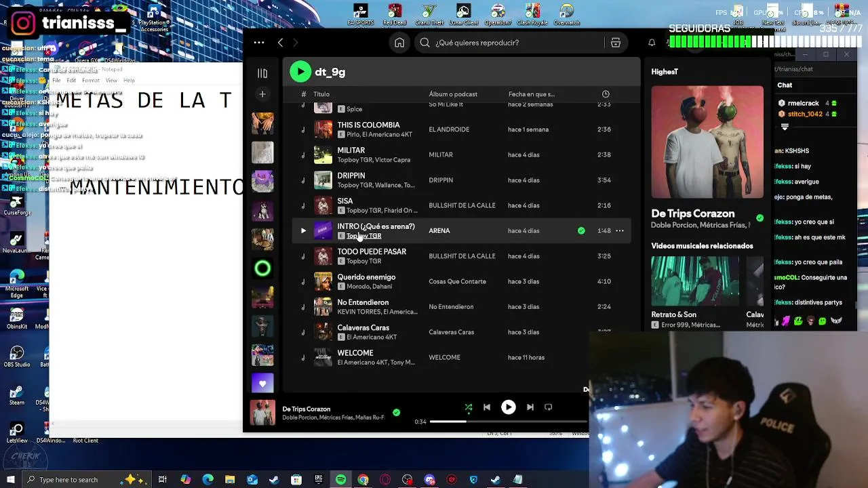Screen dimensions: 868x488
Task: Open the notifications bell in Spotify
Action: point(652,43)
